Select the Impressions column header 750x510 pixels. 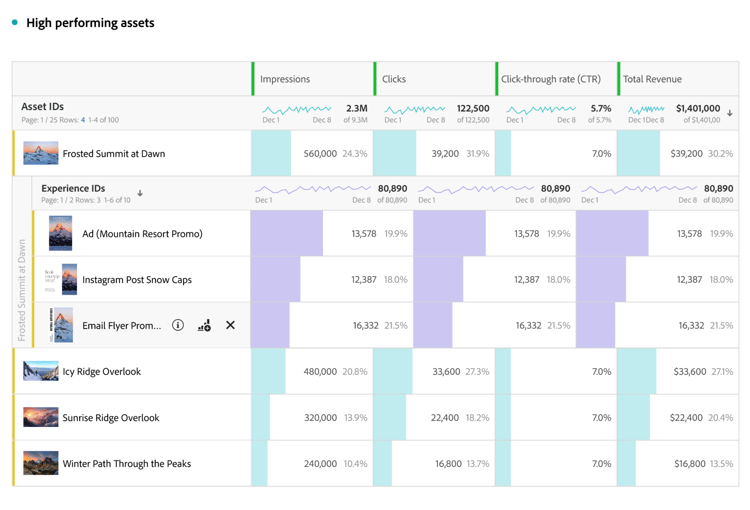(x=285, y=79)
